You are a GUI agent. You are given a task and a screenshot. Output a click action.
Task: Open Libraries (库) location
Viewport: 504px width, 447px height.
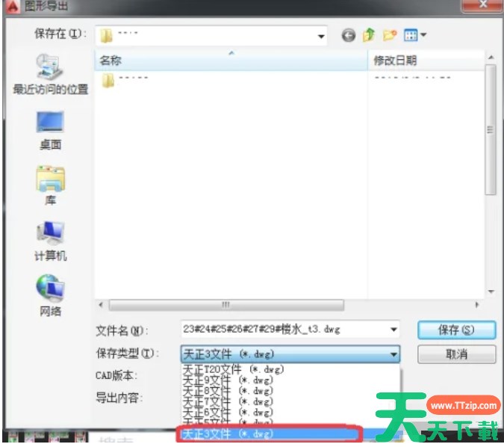51,185
